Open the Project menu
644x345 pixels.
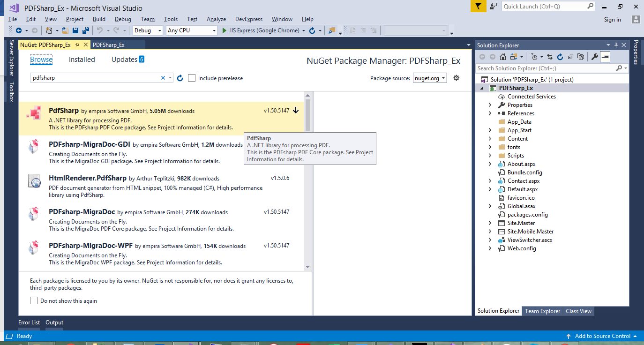coord(75,19)
